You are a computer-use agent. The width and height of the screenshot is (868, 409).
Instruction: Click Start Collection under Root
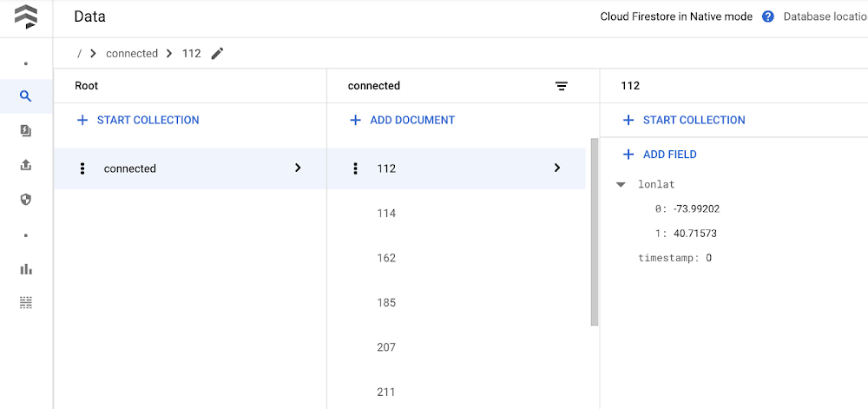pos(139,120)
